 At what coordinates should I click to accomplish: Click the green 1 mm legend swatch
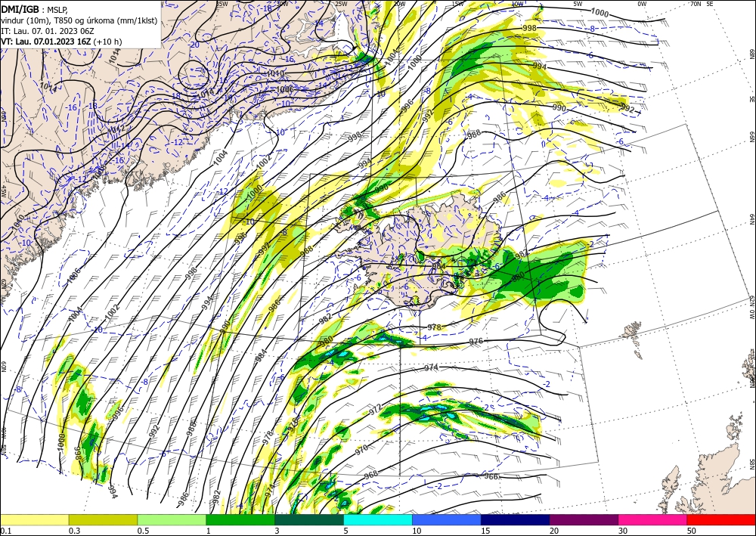coord(240,519)
